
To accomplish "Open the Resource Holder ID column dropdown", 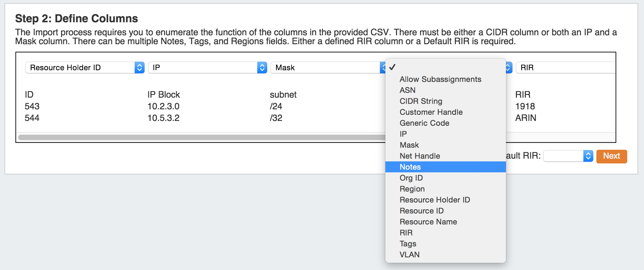I will tap(85, 67).
